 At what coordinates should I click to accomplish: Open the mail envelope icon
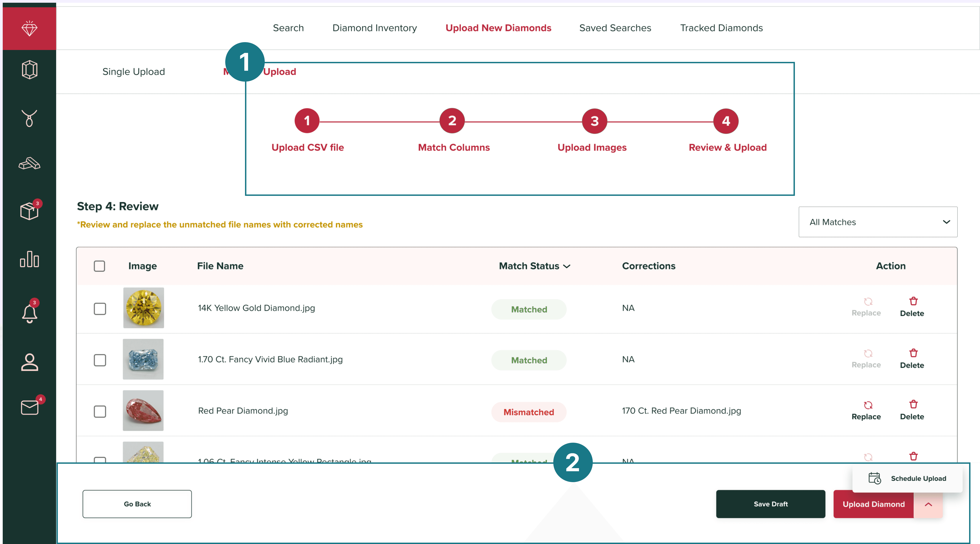click(29, 407)
